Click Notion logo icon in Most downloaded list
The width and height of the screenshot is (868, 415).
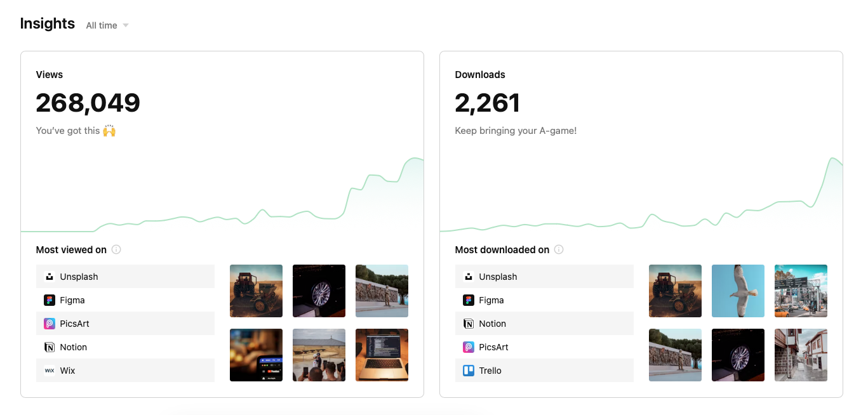pos(469,324)
